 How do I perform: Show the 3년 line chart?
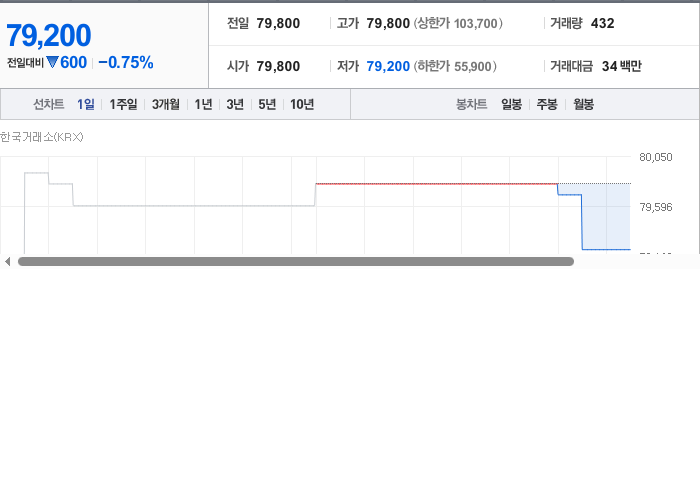(235, 104)
